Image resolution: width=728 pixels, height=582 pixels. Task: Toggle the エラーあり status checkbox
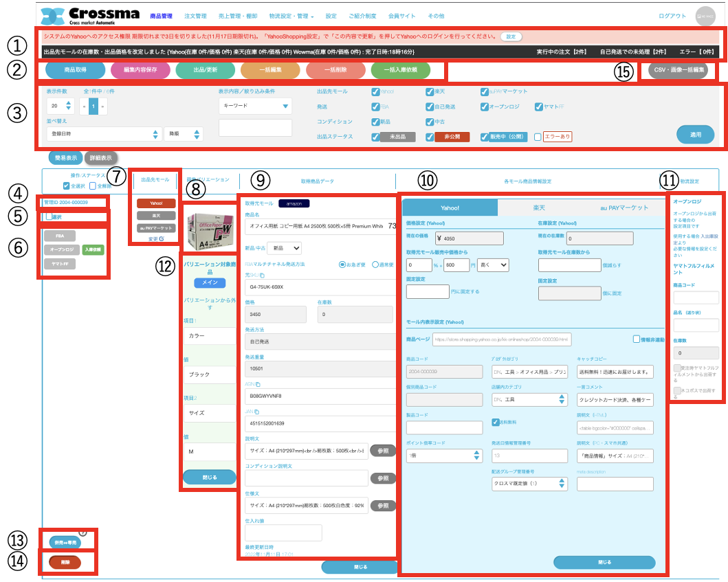(x=538, y=137)
